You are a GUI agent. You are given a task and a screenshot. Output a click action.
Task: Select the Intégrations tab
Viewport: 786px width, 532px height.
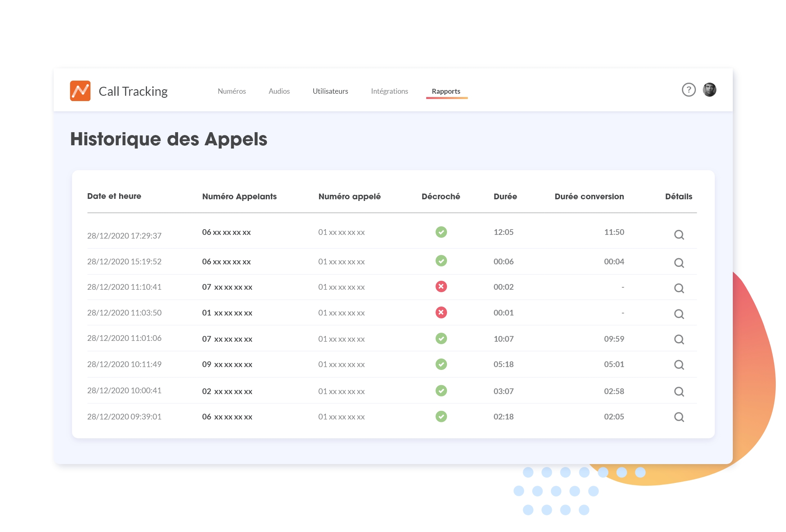click(389, 91)
